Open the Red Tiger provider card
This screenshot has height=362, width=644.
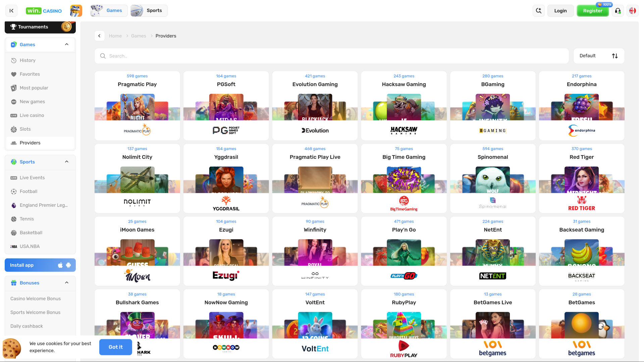582,178
